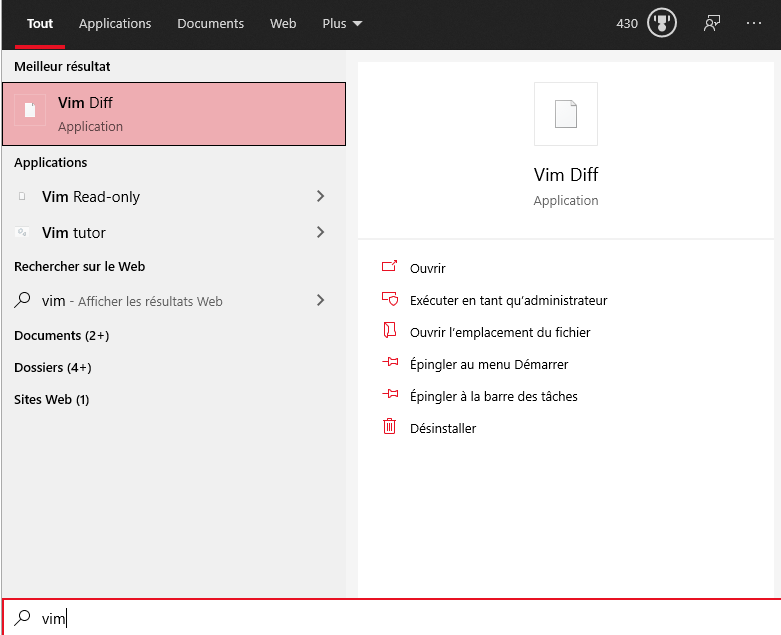Click the pin to Start menu icon
Viewport: 781px width, 635px height.
390,362
